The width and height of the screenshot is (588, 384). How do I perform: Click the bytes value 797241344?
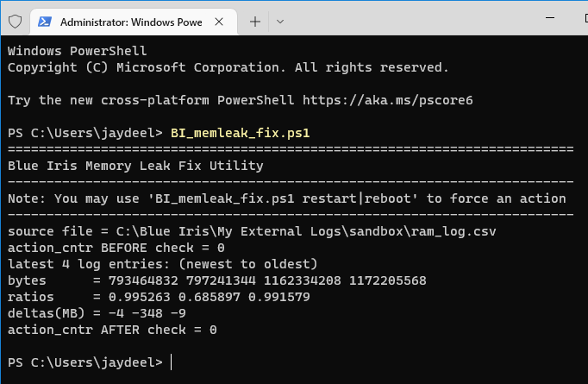(x=221, y=280)
